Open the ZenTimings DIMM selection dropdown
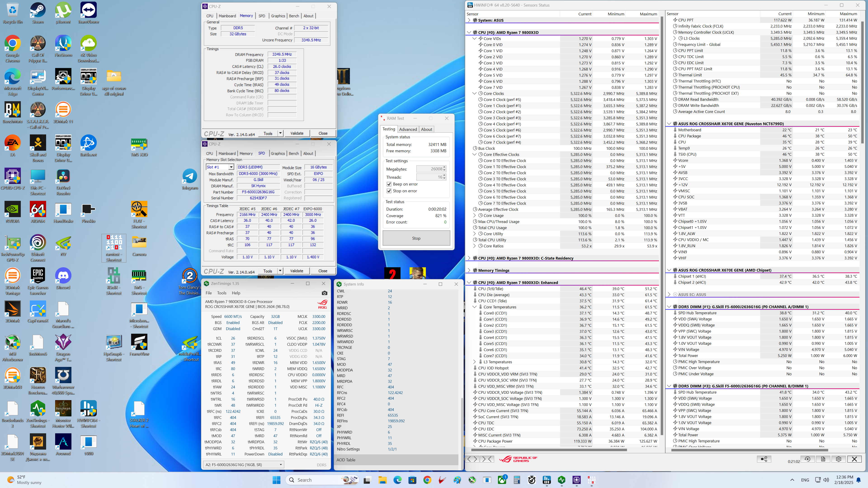This screenshot has width=868, height=488. [280, 465]
